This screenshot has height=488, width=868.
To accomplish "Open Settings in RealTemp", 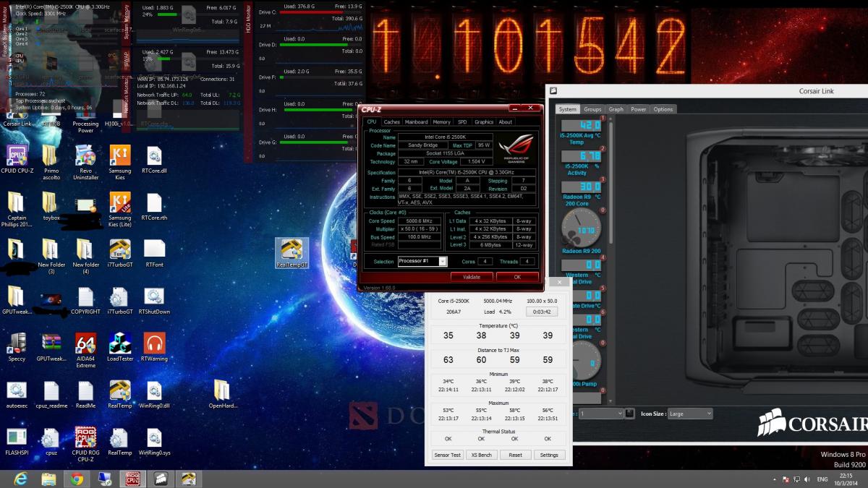I will click(549, 455).
